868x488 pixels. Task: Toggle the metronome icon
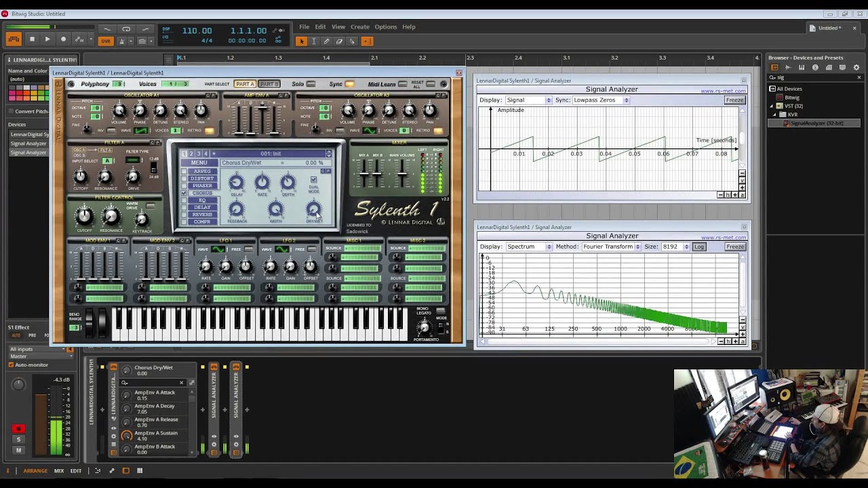pyautogui.click(x=123, y=41)
